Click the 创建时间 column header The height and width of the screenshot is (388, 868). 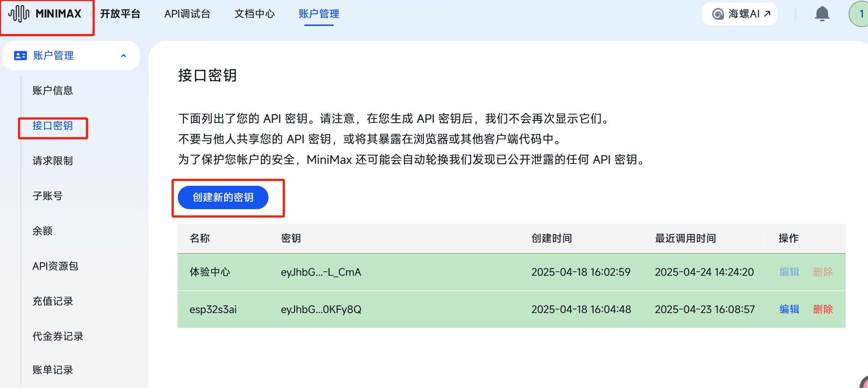[x=552, y=238]
